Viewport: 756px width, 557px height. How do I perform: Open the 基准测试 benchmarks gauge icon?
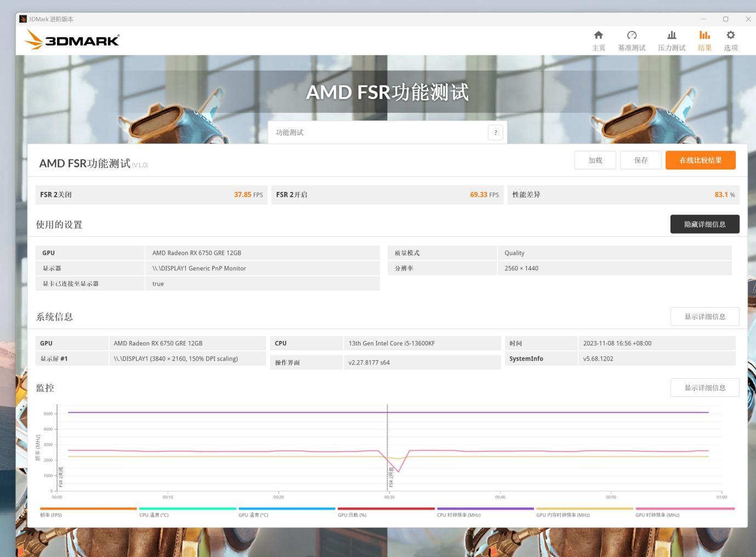(x=632, y=35)
